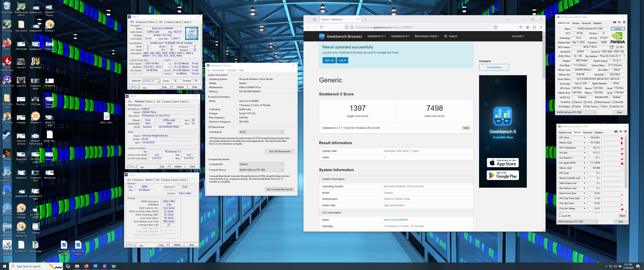Toggle the UEFI checkbox in GPU-Z
This screenshot has height=270, width=644.
(x=617, y=47)
